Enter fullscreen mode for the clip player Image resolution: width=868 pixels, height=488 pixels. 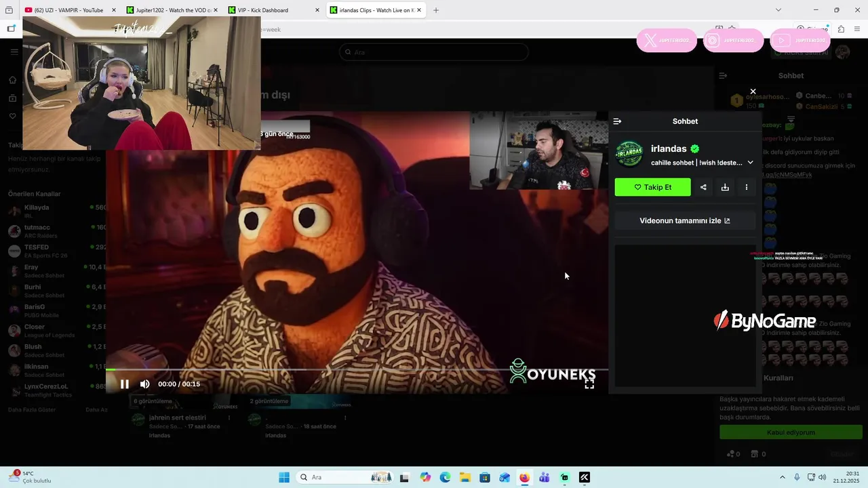click(x=589, y=384)
